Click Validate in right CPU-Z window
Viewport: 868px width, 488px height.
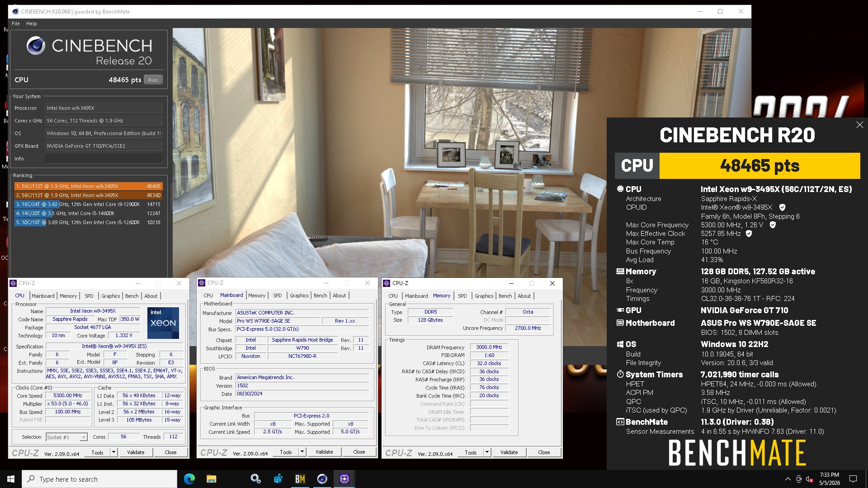(509, 452)
